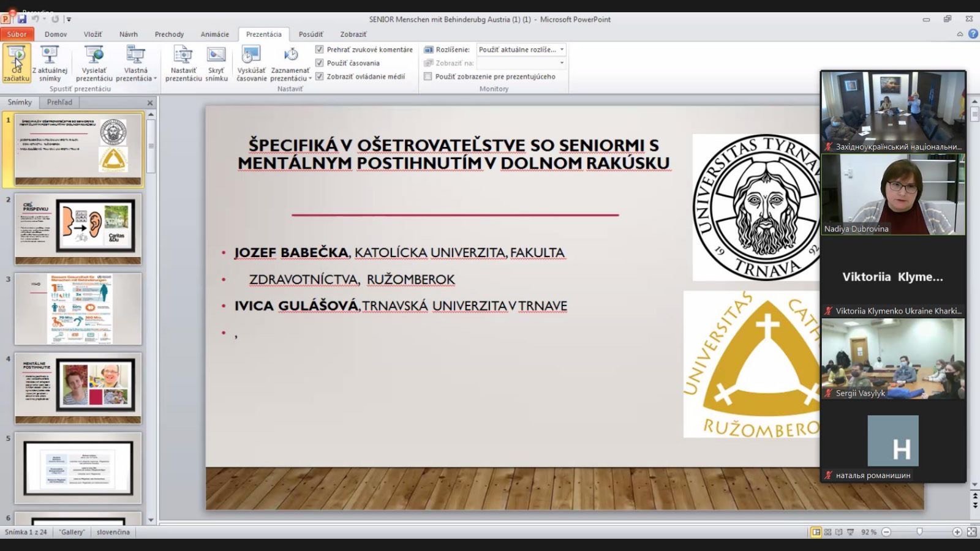This screenshot has height=551, width=980.
Task: Switch to the Domov ribbon tab
Action: click(56, 34)
